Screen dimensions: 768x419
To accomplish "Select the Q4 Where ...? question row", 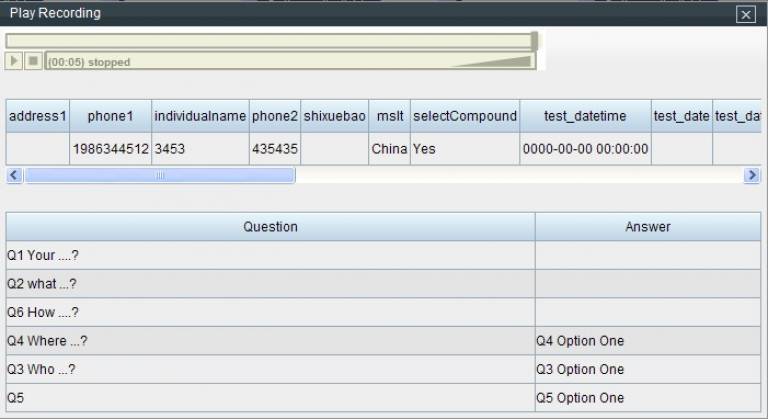I will point(270,341).
